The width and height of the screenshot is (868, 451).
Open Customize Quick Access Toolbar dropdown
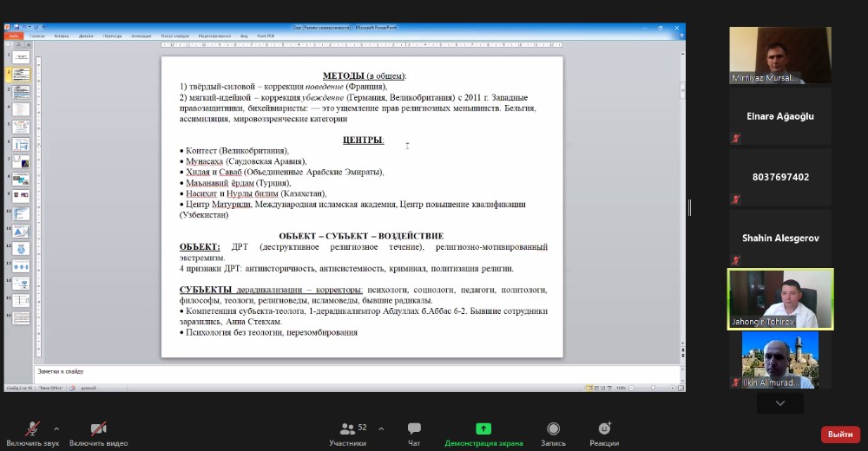43,27
